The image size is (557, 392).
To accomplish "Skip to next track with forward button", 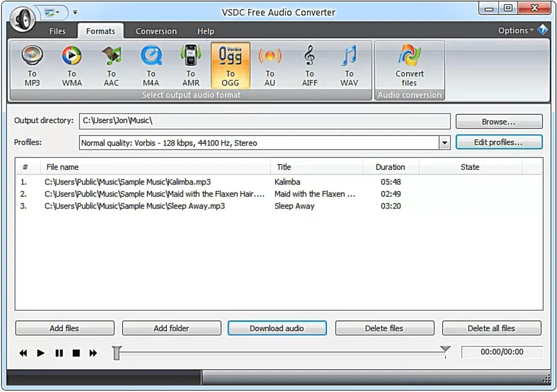I will [x=93, y=353].
